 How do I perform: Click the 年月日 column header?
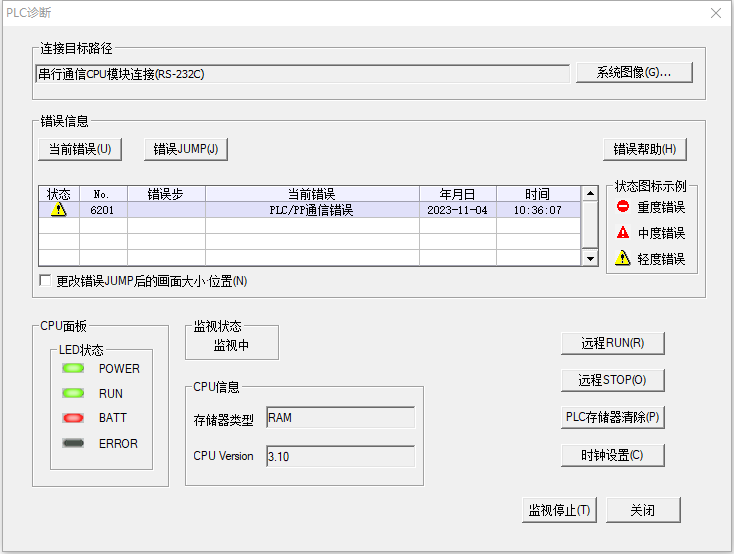457,194
